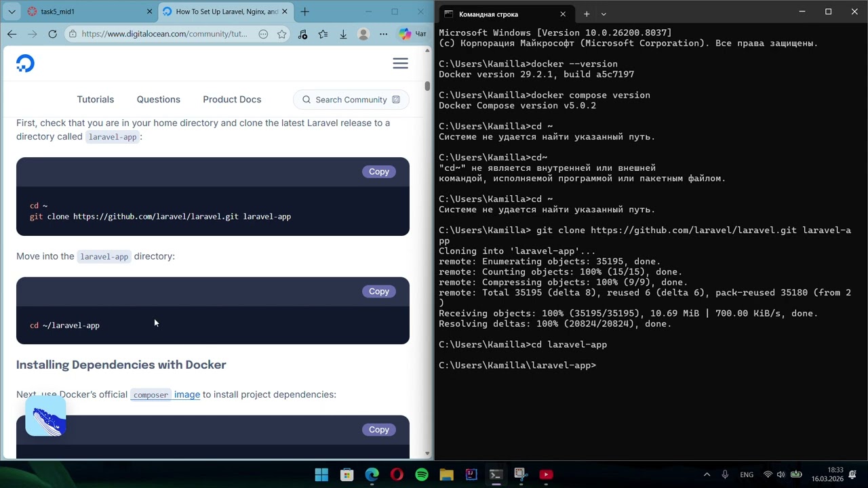Open the Questions section
The width and height of the screenshot is (868, 488).
[159, 100]
